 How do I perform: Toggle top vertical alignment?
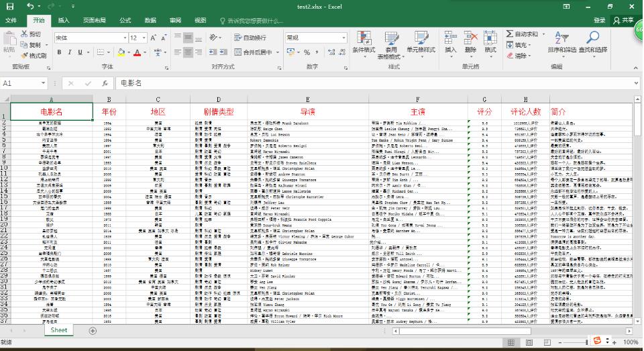(x=177, y=38)
